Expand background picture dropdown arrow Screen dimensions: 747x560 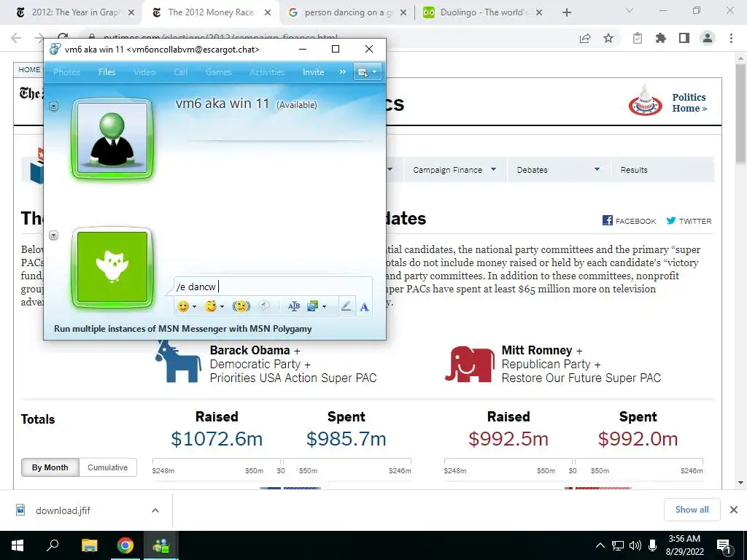[x=325, y=307]
